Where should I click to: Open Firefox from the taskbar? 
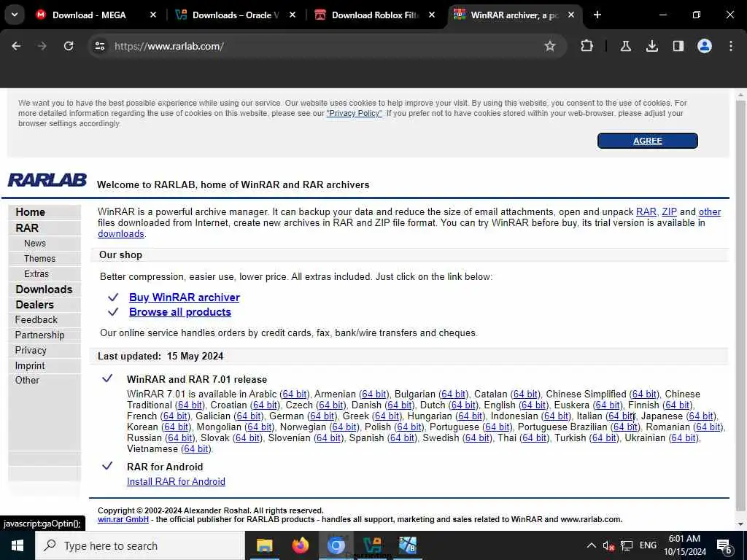point(300,545)
